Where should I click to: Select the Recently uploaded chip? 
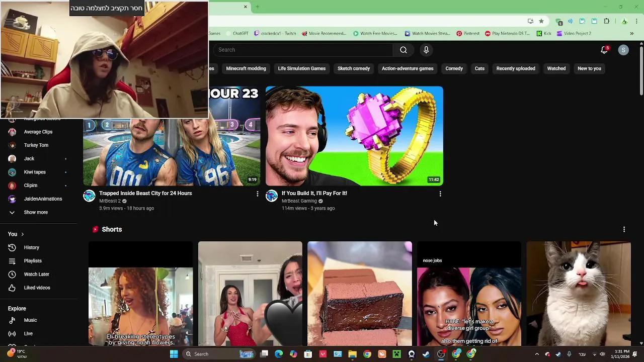[x=516, y=68]
